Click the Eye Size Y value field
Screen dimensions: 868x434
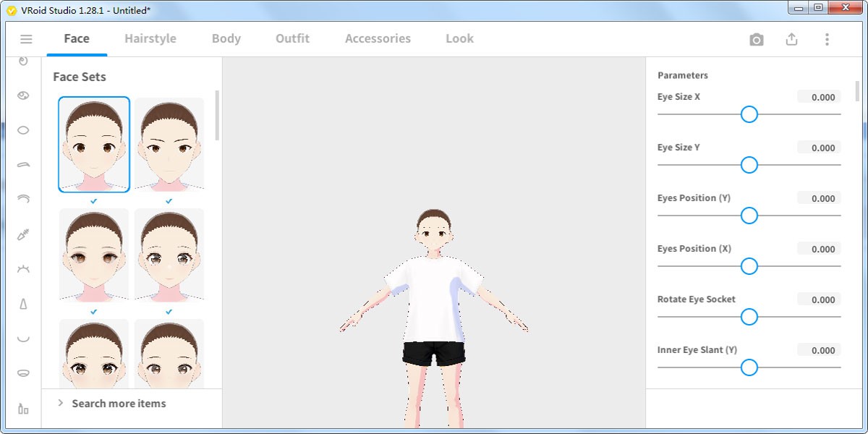[820, 96]
